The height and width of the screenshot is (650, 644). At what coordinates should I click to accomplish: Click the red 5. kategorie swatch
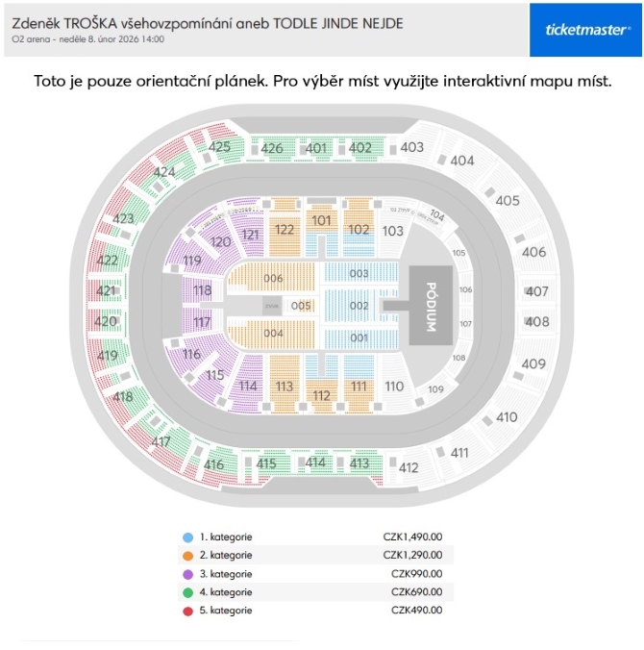[x=187, y=611]
